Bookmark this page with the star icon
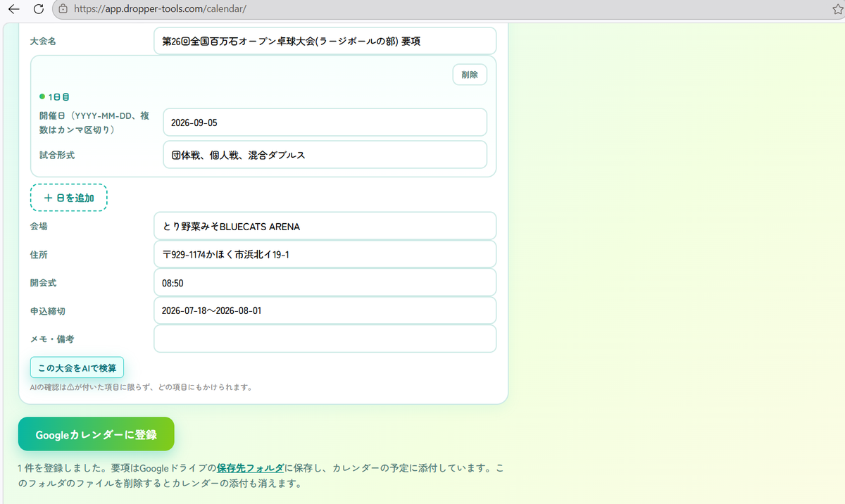The image size is (845, 504). tap(837, 9)
